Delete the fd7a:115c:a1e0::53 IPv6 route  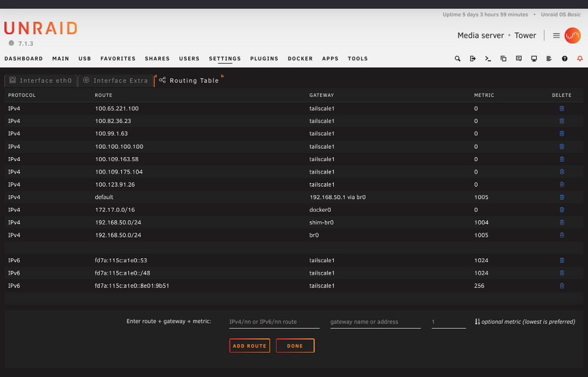tap(562, 261)
